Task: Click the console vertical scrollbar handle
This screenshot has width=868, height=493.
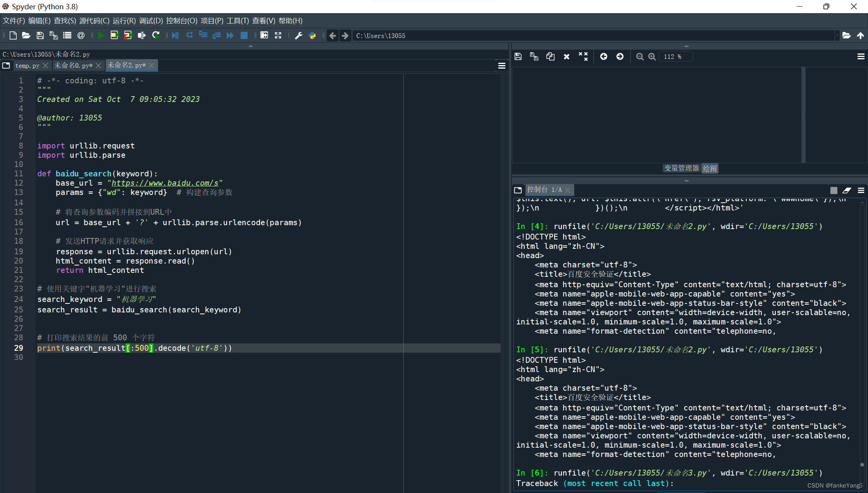Action: [862, 464]
